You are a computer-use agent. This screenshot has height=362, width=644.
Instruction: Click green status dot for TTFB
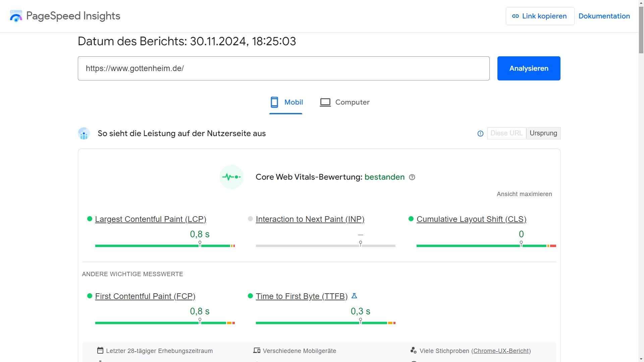tap(250, 296)
